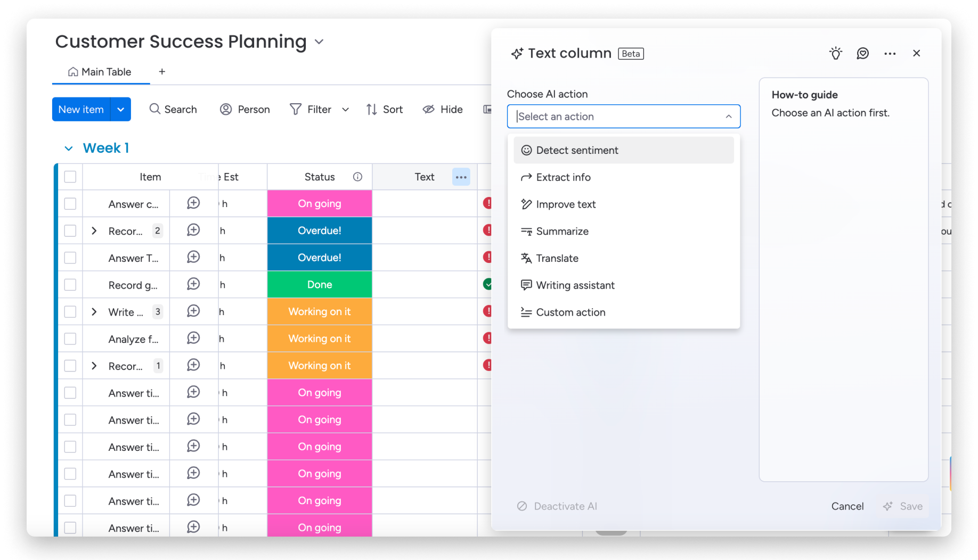Check the box for Recor... 1 row
Viewport: 978px width, 560px height.
point(70,366)
